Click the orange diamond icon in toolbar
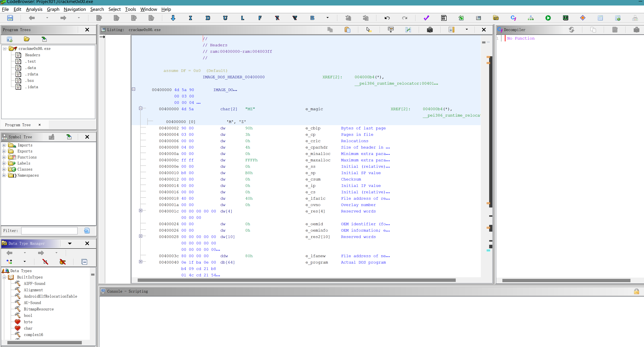The width and height of the screenshot is (644, 347). (583, 18)
